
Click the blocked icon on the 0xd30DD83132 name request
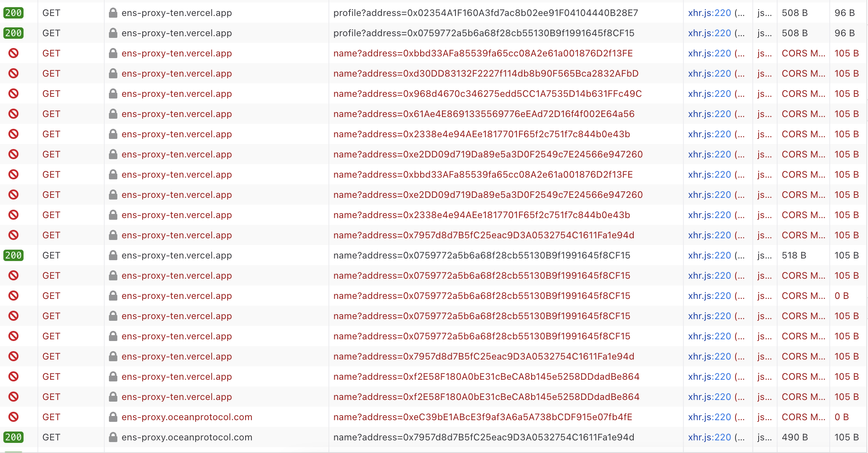point(13,73)
